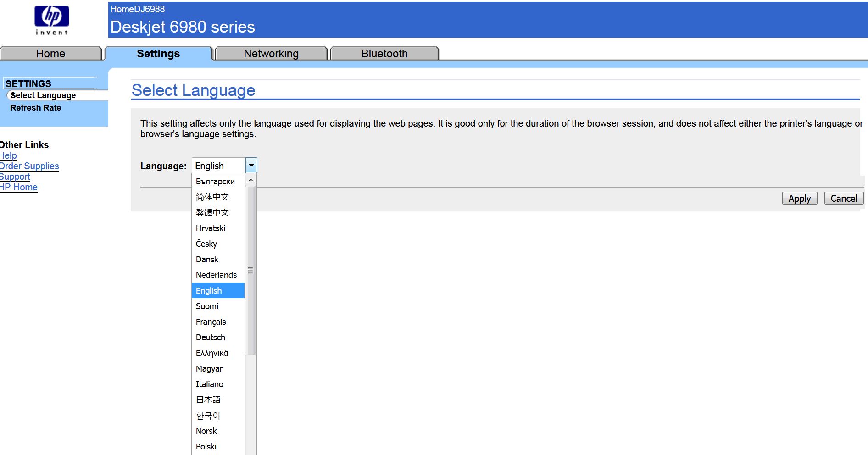Open the Language dropdown arrow
Viewport: 868px width, 455px height.
click(251, 166)
